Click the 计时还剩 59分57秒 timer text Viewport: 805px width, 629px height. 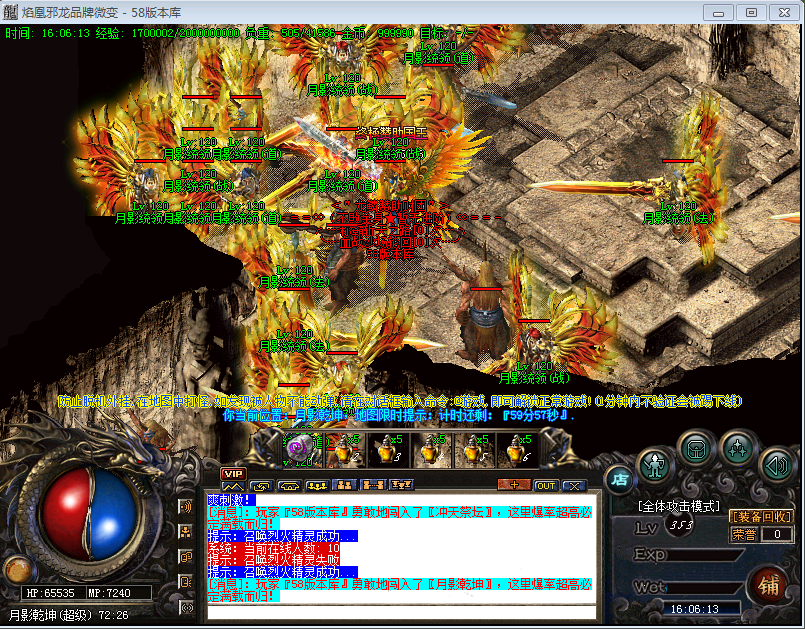pyautogui.click(x=504, y=416)
